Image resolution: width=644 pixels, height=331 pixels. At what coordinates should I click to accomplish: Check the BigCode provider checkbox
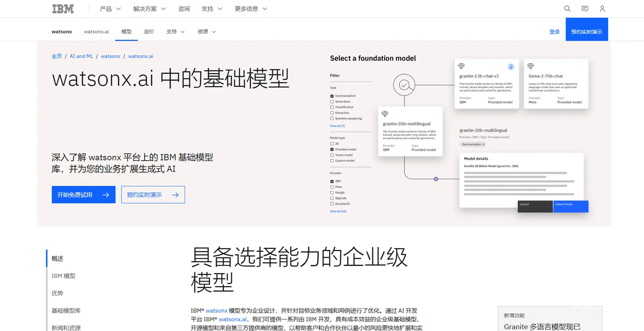pyautogui.click(x=332, y=198)
